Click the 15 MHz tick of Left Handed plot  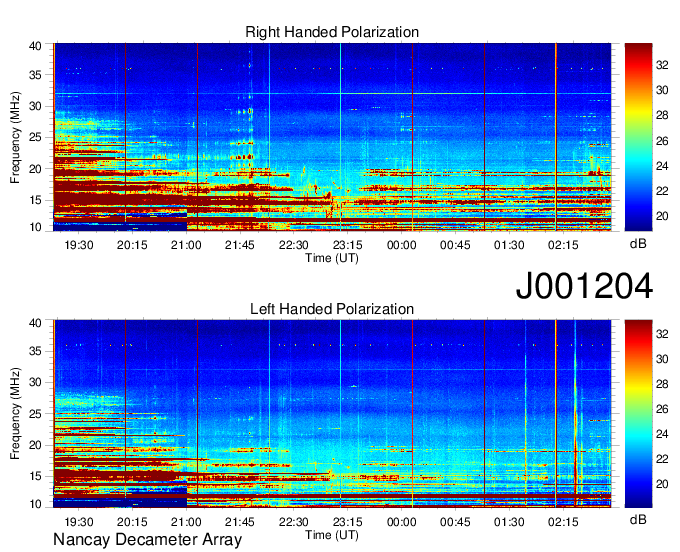35,476
